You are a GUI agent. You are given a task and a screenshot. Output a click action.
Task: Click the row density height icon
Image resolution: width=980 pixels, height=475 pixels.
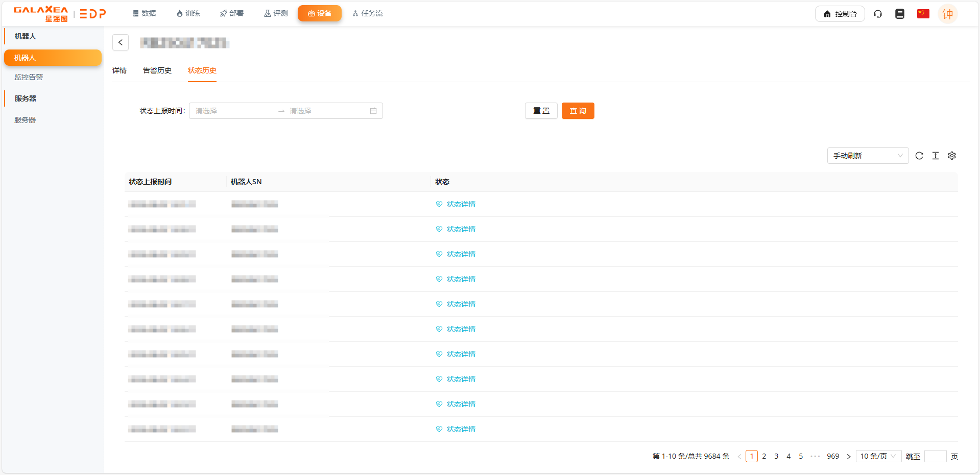point(936,156)
